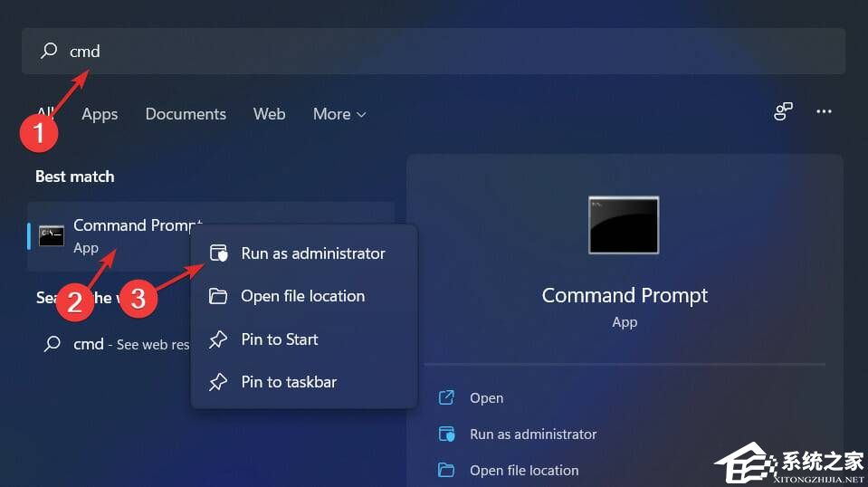Click Open in the right panel
This screenshot has height=487, width=868.
coord(487,398)
